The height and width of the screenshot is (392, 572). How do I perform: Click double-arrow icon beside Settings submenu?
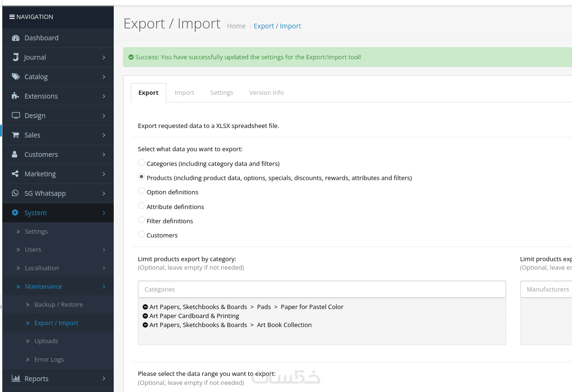[18, 232]
